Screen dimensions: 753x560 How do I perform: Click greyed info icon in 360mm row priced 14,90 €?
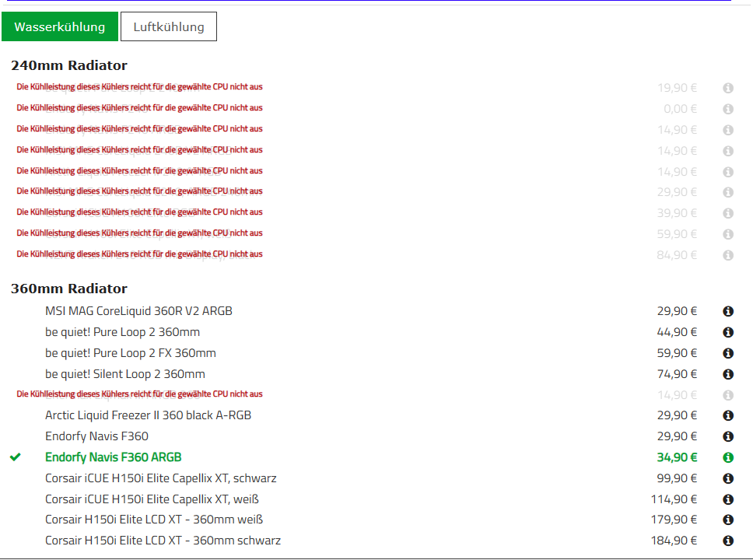point(728,395)
